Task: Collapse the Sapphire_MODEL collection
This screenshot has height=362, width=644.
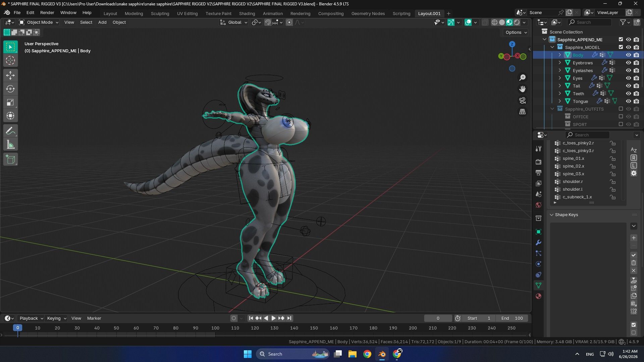Action: tap(552, 47)
